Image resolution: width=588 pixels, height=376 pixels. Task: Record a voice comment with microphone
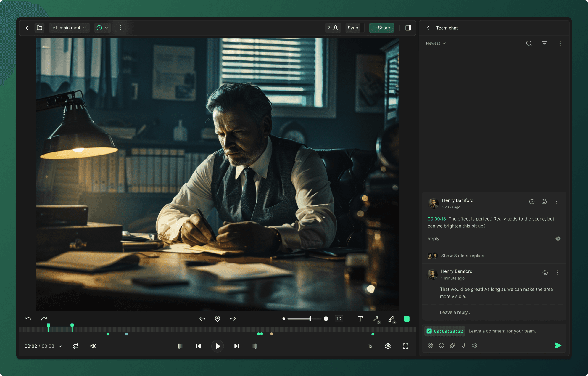(463, 346)
